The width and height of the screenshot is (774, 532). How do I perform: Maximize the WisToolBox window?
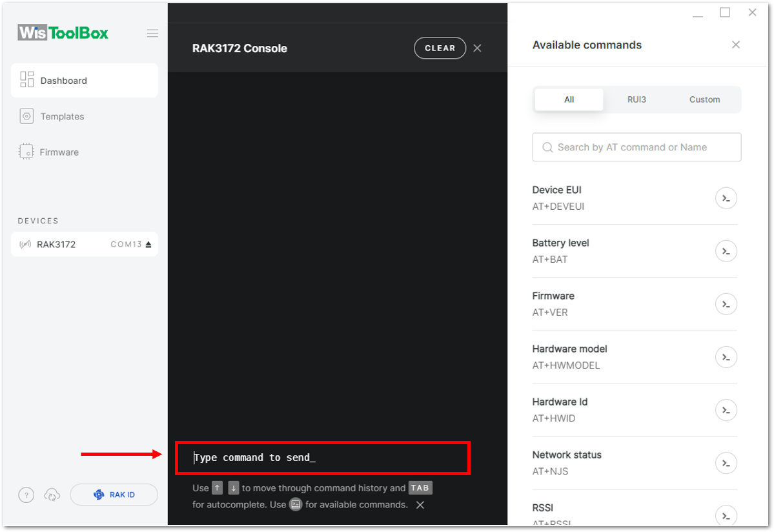725,12
